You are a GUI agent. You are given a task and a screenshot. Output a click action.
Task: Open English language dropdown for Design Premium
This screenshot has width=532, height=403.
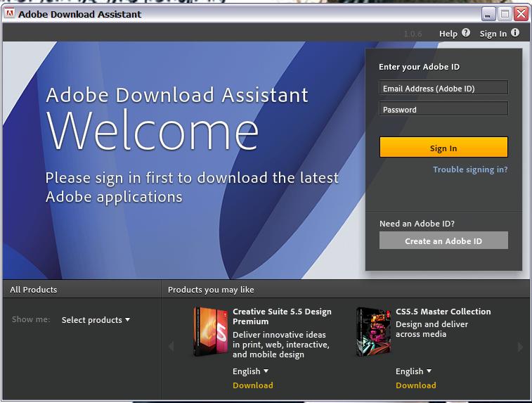[251, 371]
